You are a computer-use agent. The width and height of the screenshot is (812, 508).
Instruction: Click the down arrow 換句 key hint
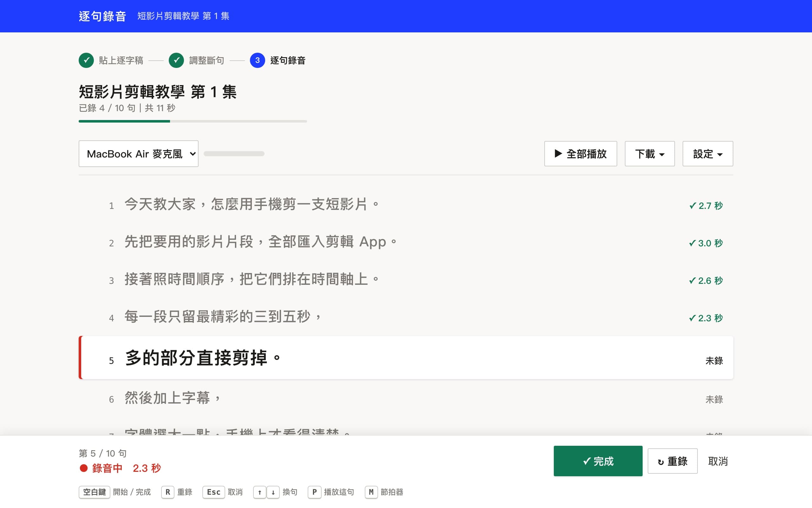273,492
